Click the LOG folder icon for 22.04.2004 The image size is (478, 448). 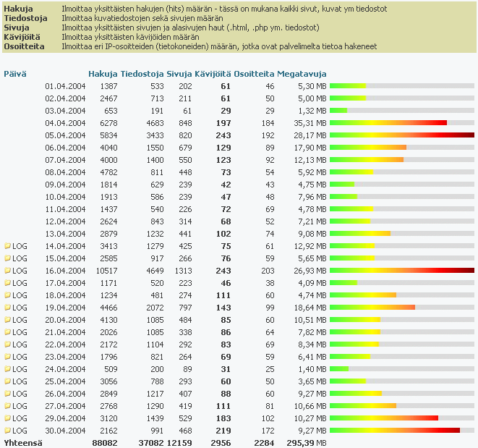pyautogui.click(x=8, y=345)
